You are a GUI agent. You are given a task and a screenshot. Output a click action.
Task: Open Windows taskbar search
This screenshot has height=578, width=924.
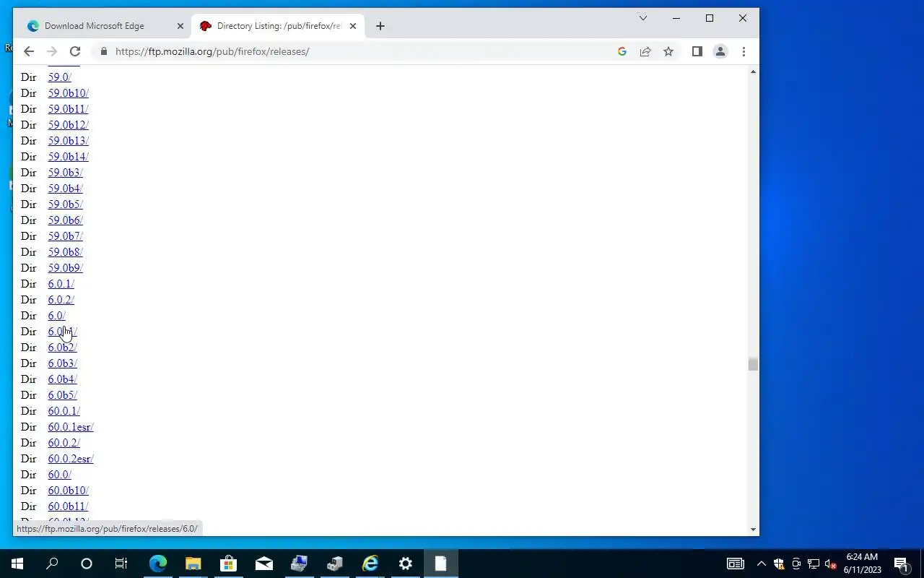pos(52,564)
